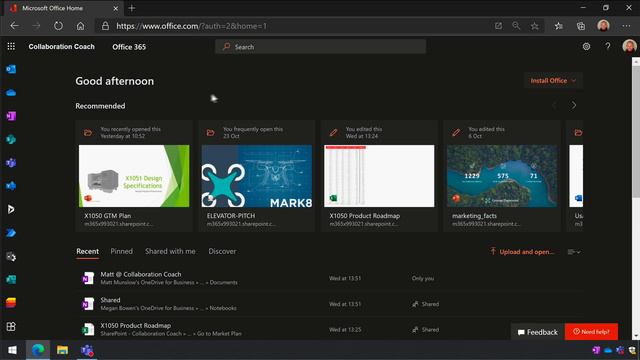Open the app launcher waffle grid

[x=11, y=47]
